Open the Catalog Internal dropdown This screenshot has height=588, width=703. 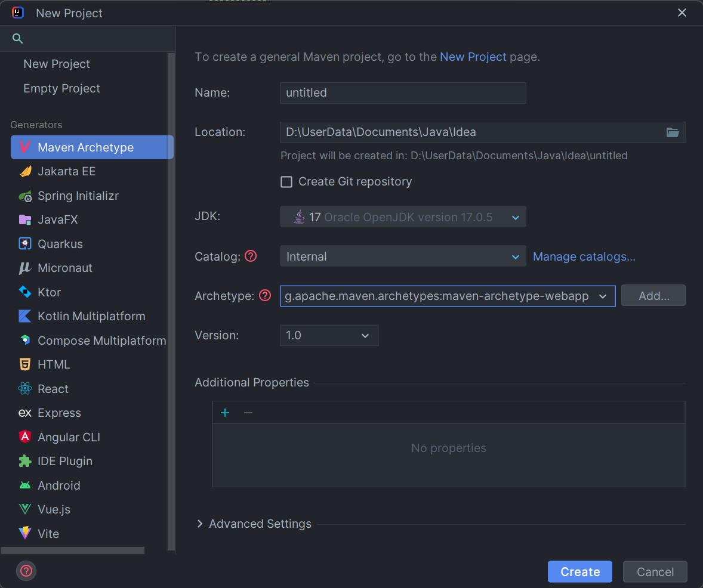click(403, 257)
